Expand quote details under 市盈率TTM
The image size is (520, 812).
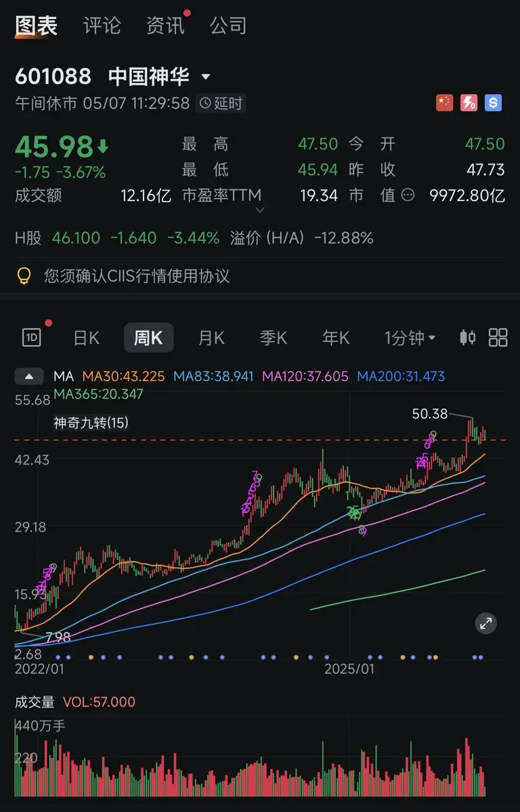tap(259, 210)
